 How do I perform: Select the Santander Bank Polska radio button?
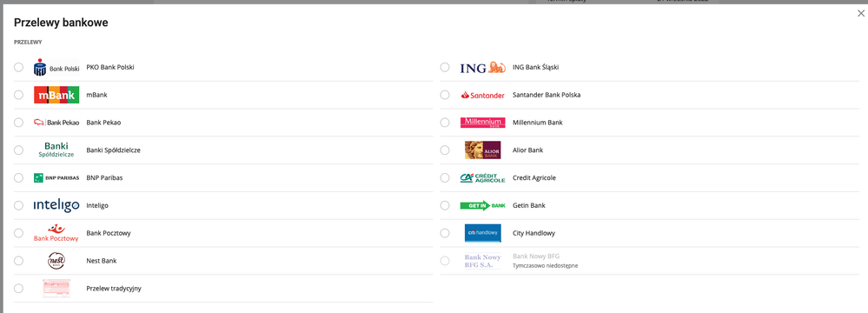point(445,95)
